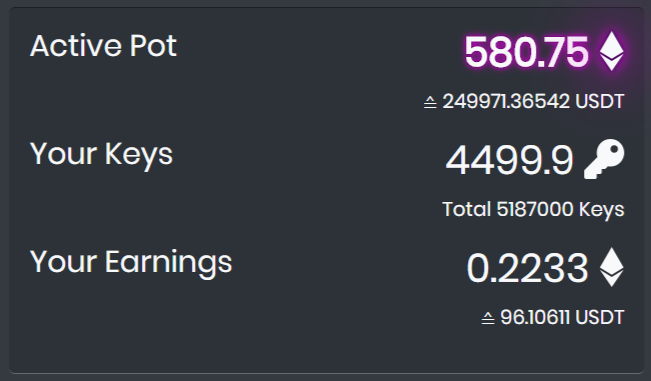This screenshot has width=651, height=381.
Task: Click the word Earnings in Your Earnings heading
Action: pyautogui.click(x=169, y=263)
